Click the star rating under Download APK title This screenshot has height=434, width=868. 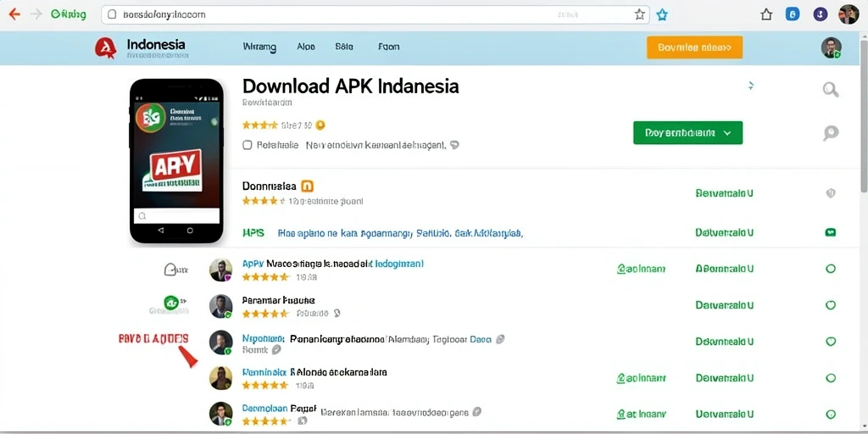point(259,125)
